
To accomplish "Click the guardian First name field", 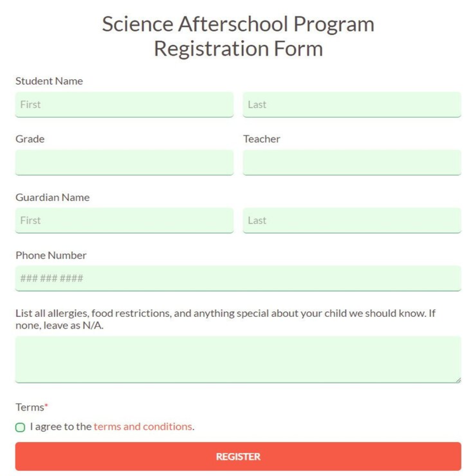I will click(x=124, y=220).
